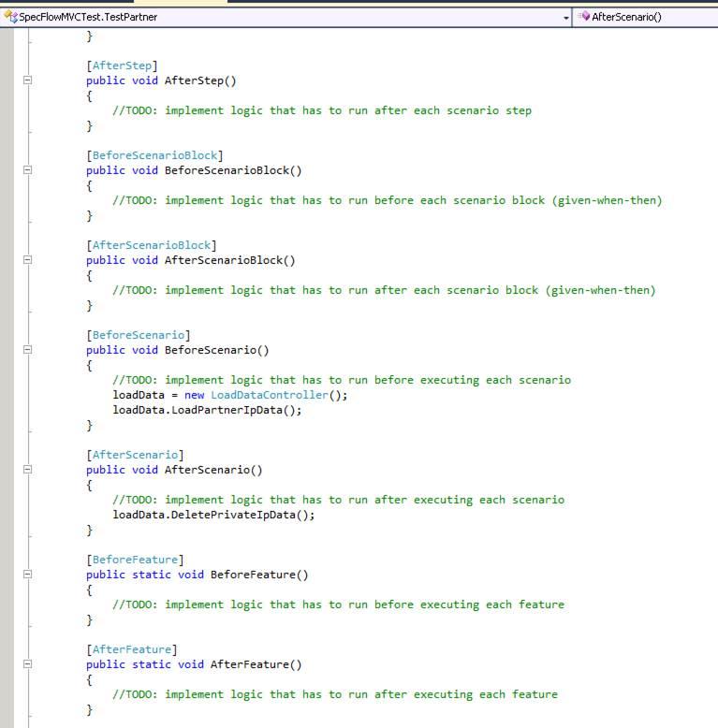Viewport: 718px width, 728px height.
Task: Click the static keyword before BeforeFeature()
Action: [x=152, y=575]
